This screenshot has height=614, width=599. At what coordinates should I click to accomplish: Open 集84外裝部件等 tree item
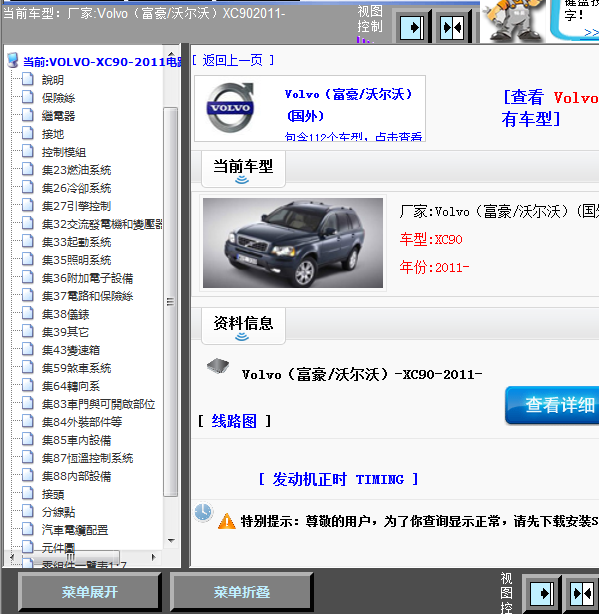click(82, 422)
